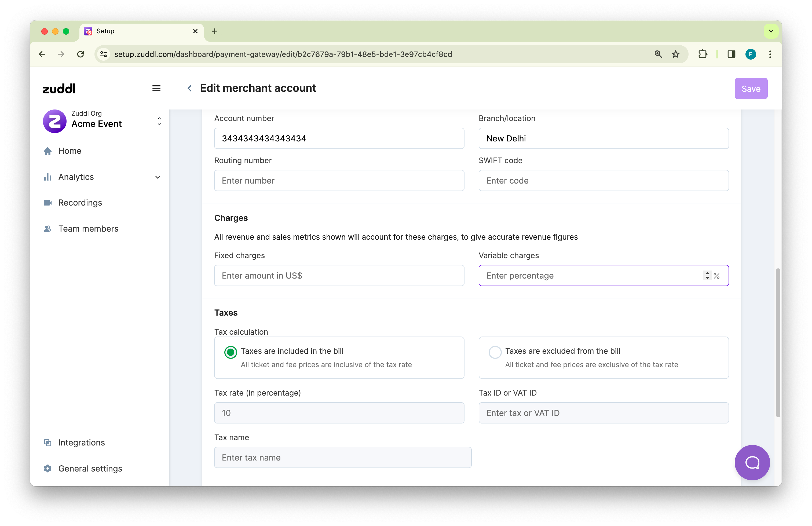Open Team members page
Image resolution: width=812 pixels, height=526 pixels.
[x=88, y=229]
